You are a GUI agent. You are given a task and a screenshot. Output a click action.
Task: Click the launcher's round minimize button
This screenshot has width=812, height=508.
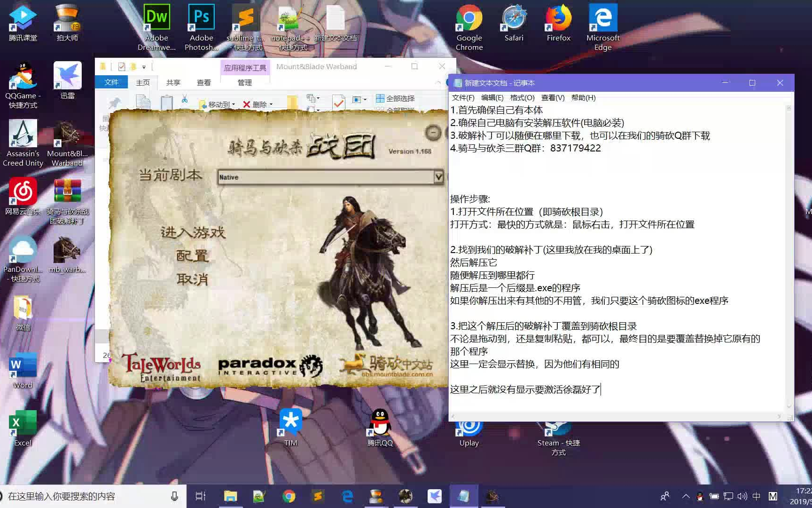(x=433, y=133)
